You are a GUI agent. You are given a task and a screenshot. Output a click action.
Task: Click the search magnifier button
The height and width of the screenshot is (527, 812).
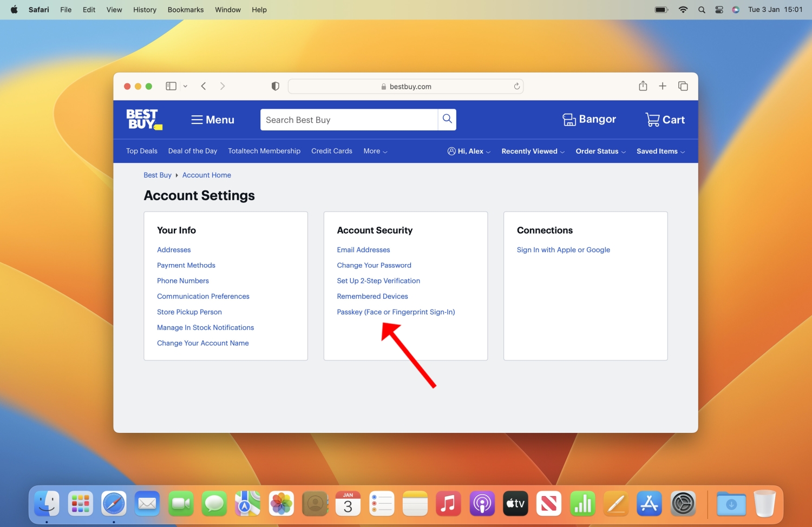(x=447, y=119)
